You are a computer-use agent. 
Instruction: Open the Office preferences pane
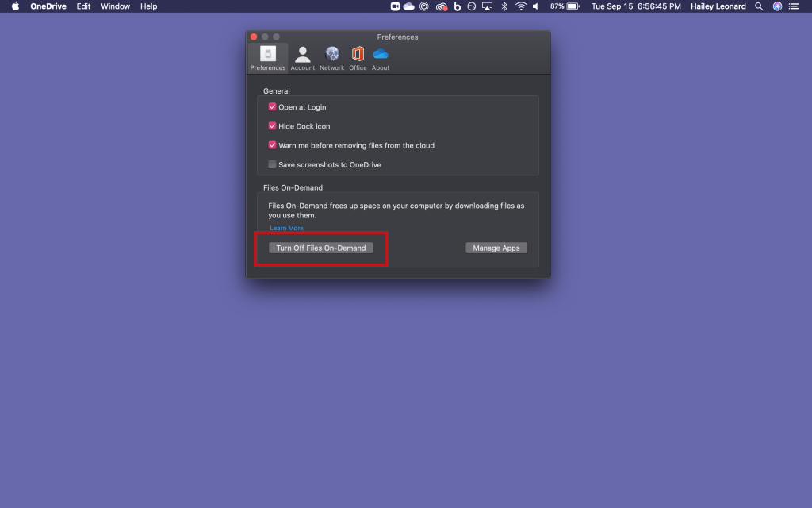[358, 57]
